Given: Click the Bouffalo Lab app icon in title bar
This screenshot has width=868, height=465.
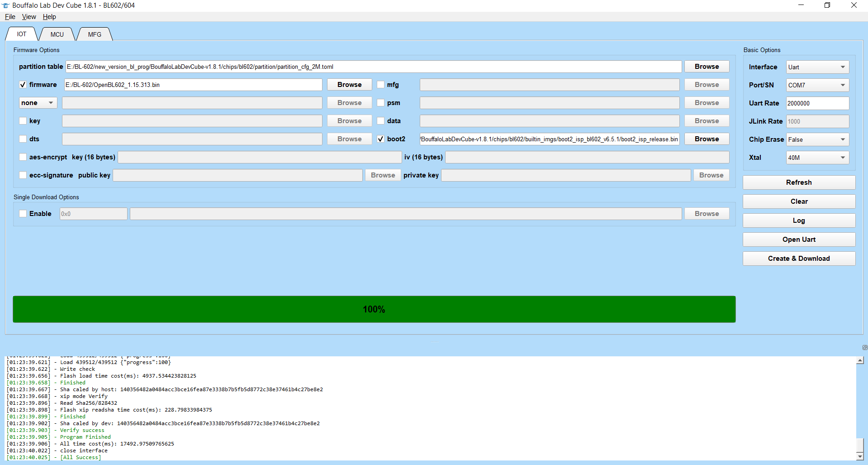Looking at the screenshot, I should 6,5.
